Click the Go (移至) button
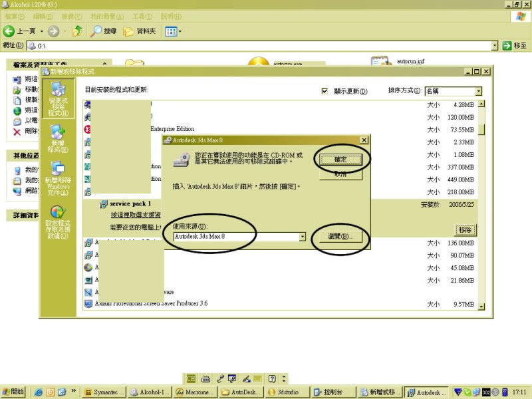Viewport: 532px width, 399px height. point(515,45)
